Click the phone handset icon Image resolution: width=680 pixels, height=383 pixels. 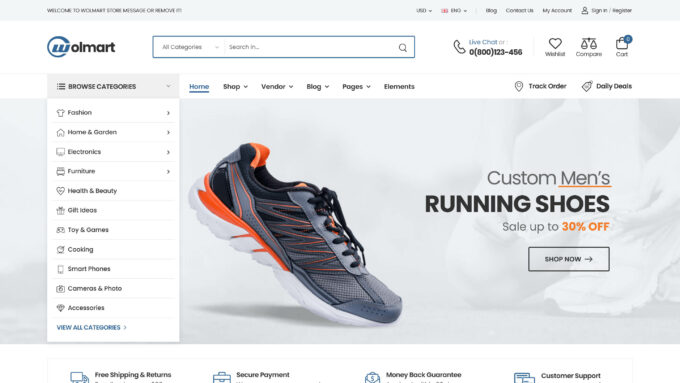(x=459, y=47)
